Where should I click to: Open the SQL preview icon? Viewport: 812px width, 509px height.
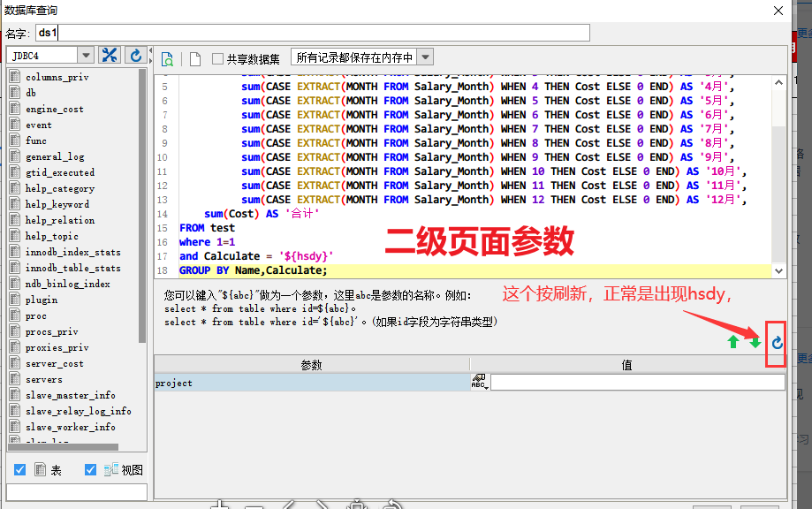[167, 59]
